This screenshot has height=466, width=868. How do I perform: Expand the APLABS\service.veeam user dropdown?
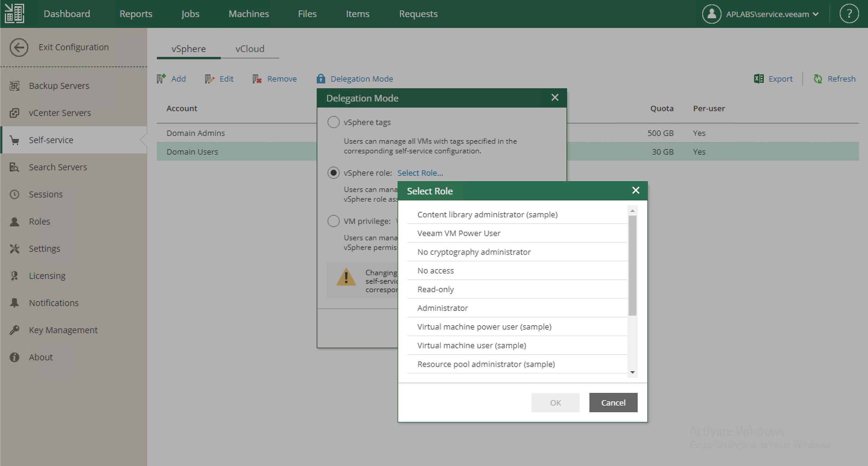(816, 14)
